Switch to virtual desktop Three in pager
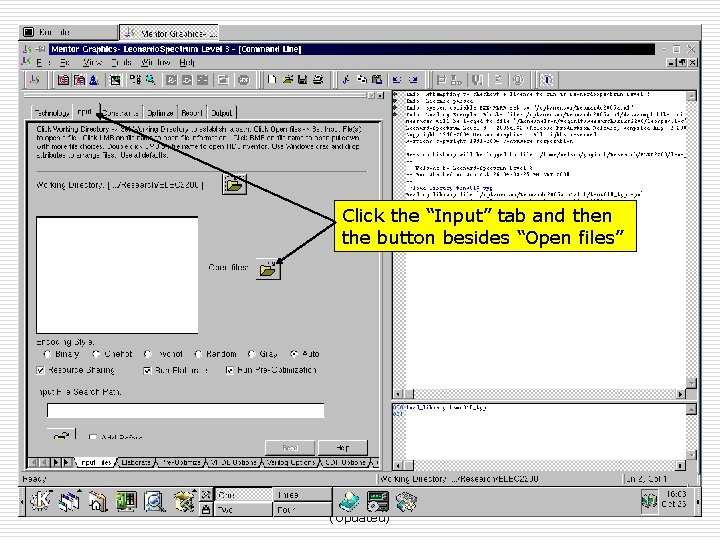720x540 pixels. [303, 495]
